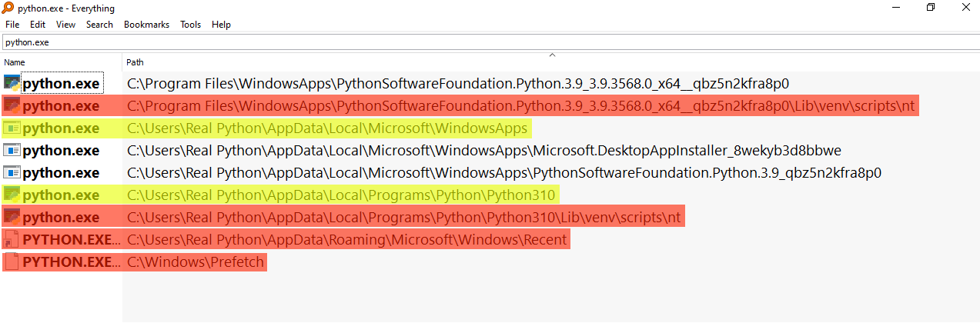Screen dimensions: 980x323
Task: Open the Edit menu
Action: coord(38,25)
